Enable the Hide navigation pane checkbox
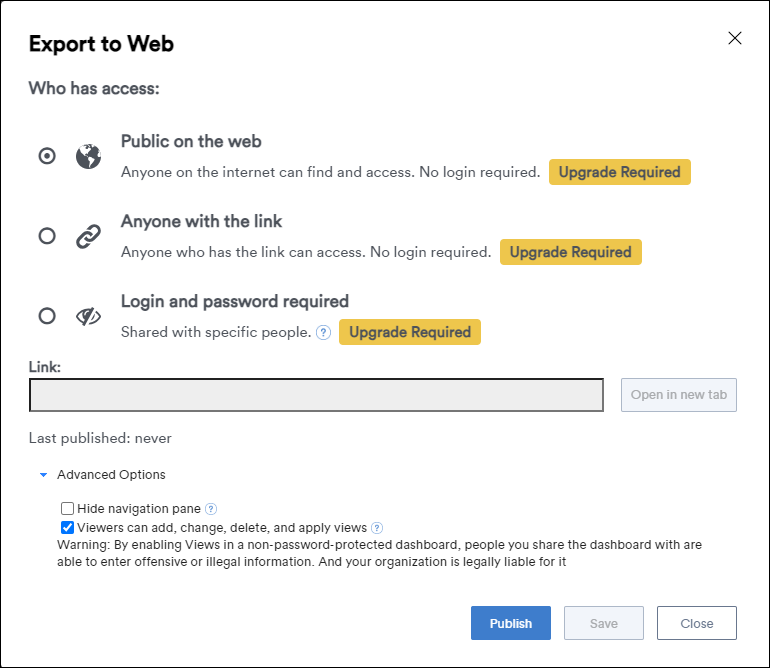Viewport: 770px width, 668px height. point(67,508)
